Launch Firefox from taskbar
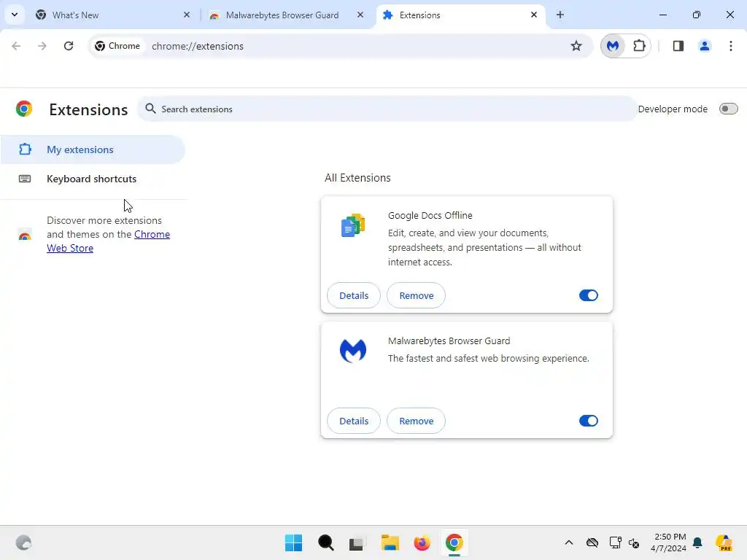 (x=422, y=542)
